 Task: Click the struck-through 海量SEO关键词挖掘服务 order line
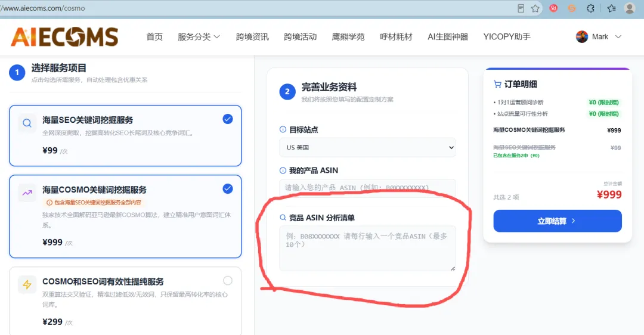525,147
